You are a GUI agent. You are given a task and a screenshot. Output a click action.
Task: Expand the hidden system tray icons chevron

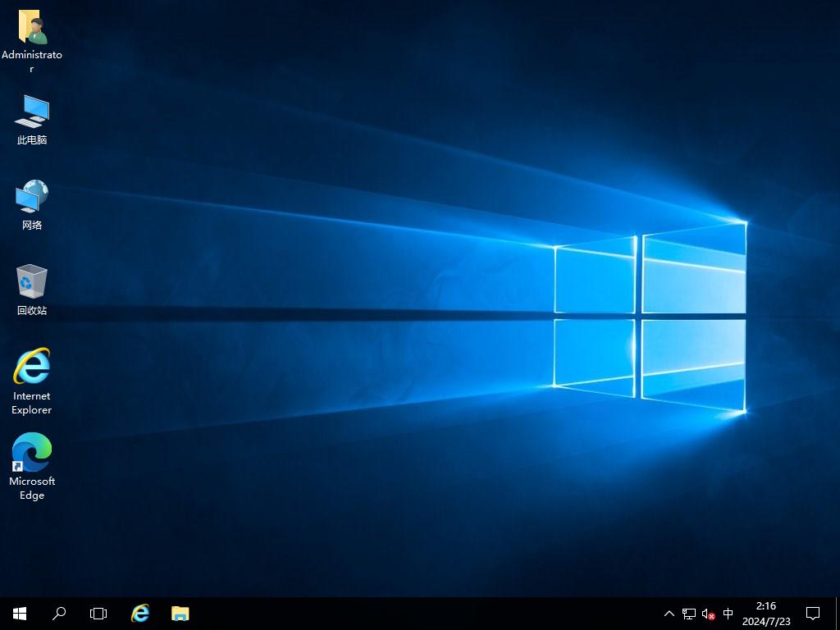(x=669, y=614)
